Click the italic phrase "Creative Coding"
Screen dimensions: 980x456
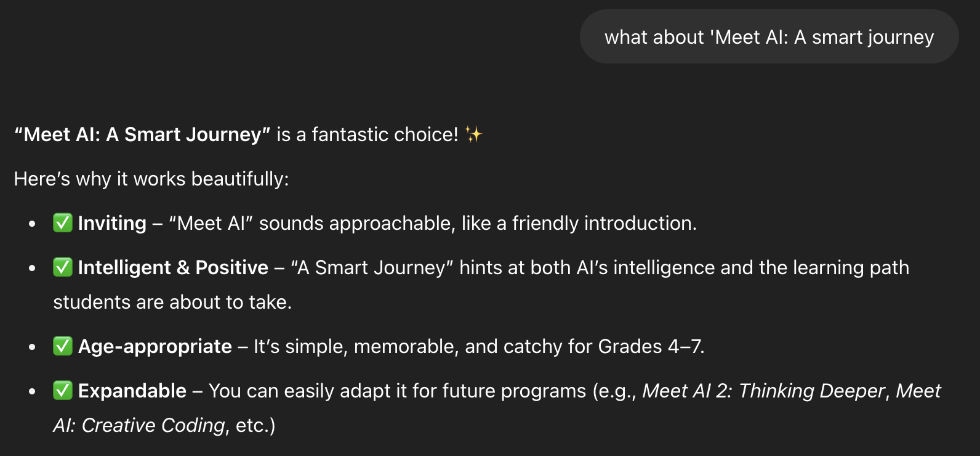[153, 425]
